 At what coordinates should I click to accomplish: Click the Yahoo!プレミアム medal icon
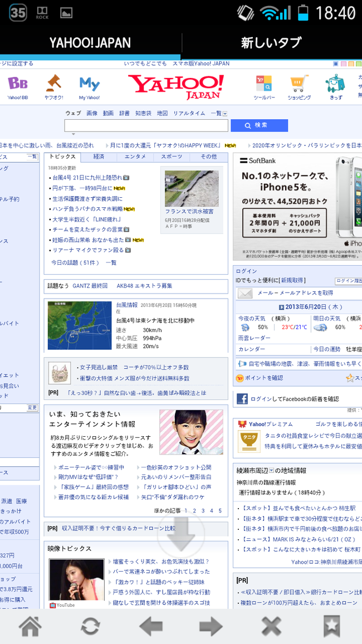242,423
